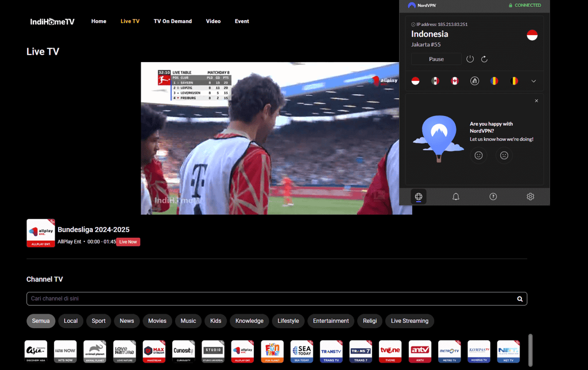588x370 pixels.
Task: Select the Belgium flag quick-connect icon
Action: tap(514, 80)
